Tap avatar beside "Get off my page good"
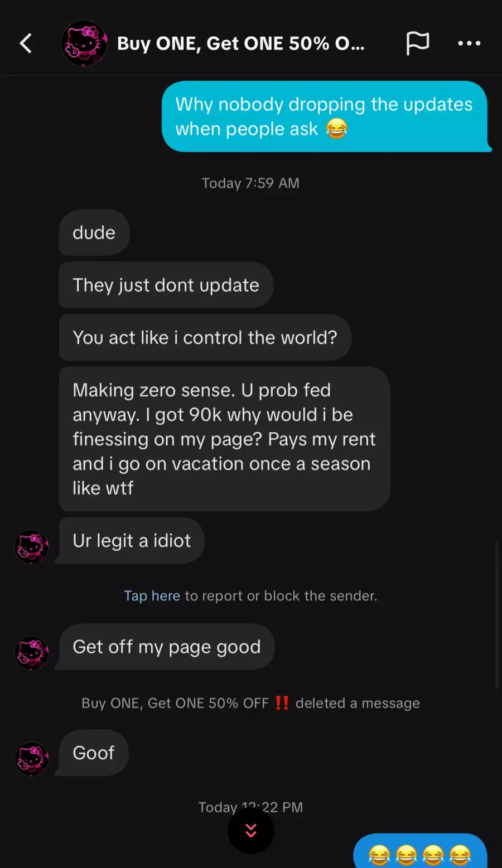The width and height of the screenshot is (502, 868). pyautogui.click(x=31, y=653)
